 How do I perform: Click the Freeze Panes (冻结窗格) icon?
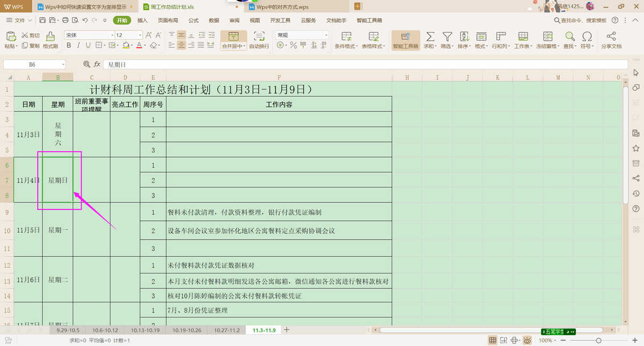pyautogui.click(x=547, y=36)
